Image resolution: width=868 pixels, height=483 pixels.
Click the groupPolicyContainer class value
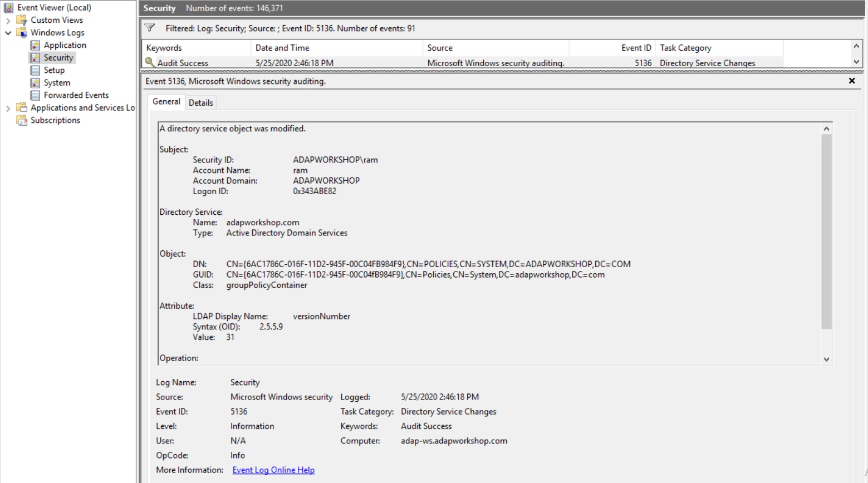pyautogui.click(x=267, y=285)
